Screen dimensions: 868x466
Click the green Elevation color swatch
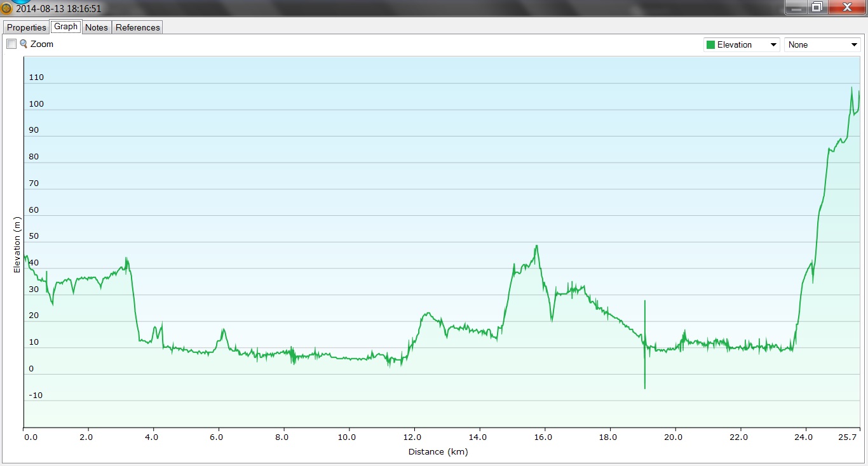click(x=710, y=45)
